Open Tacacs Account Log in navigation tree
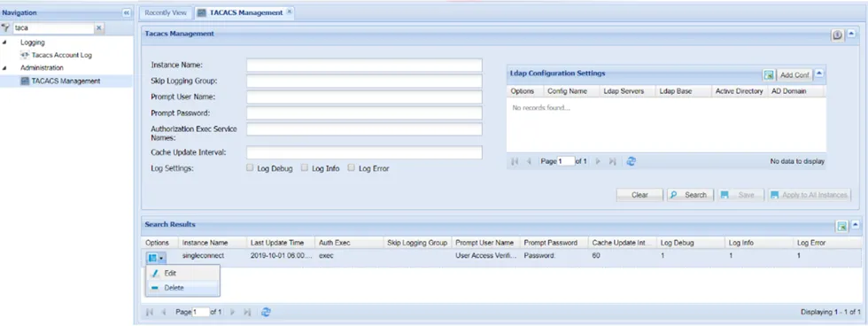The width and height of the screenshot is (868, 326). pyautogui.click(x=61, y=55)
